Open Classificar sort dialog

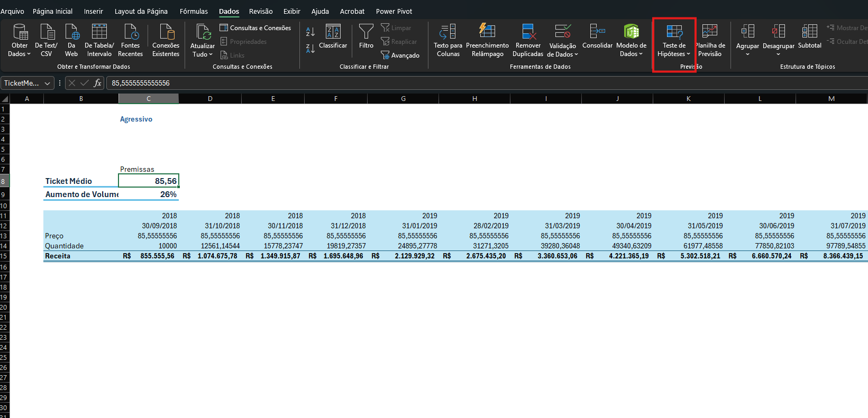[333, 36]
